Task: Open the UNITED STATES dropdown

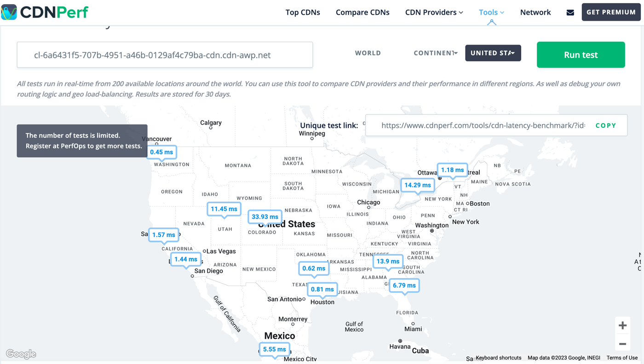Action: (x=493, y=53)
